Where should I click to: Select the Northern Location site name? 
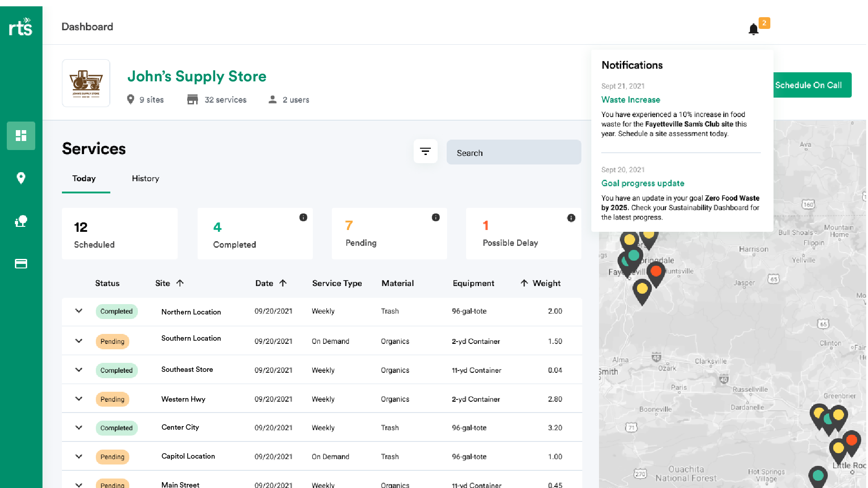pos(191,312)
